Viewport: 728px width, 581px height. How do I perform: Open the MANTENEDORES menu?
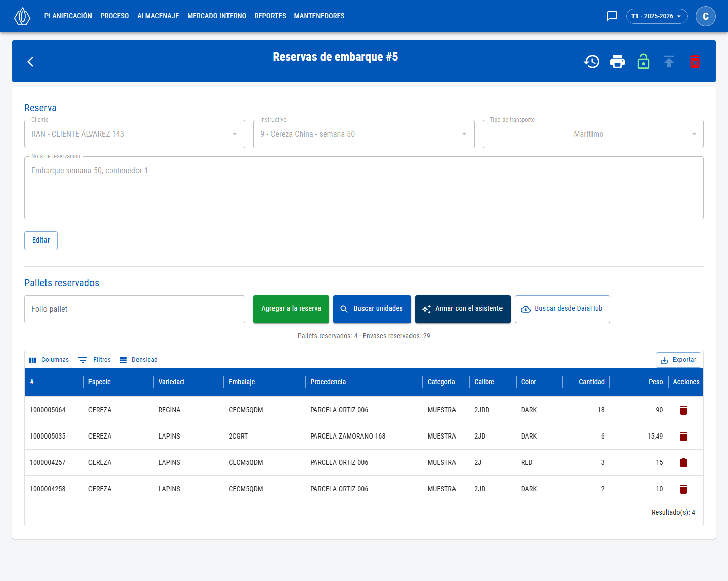pos(320,16)
